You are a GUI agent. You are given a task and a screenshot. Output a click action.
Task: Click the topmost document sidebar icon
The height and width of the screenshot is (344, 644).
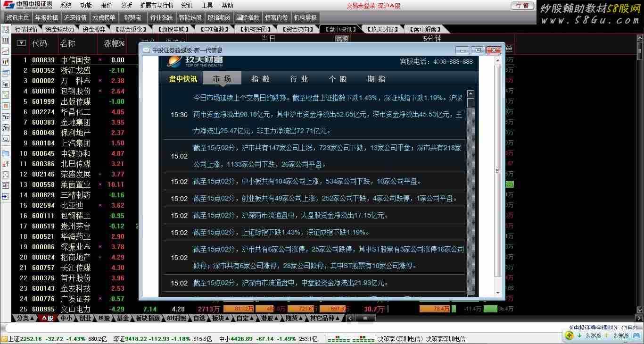6,29
